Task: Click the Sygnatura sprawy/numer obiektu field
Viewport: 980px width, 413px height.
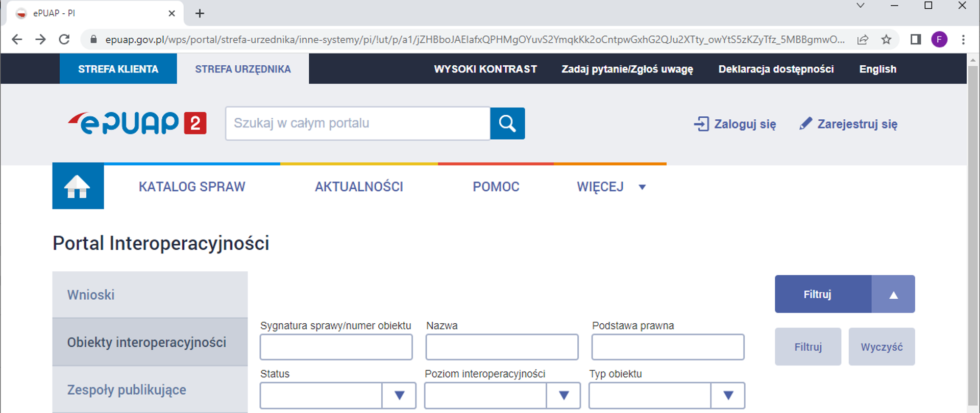Action: pyautogui.click(x=336, y=347)
